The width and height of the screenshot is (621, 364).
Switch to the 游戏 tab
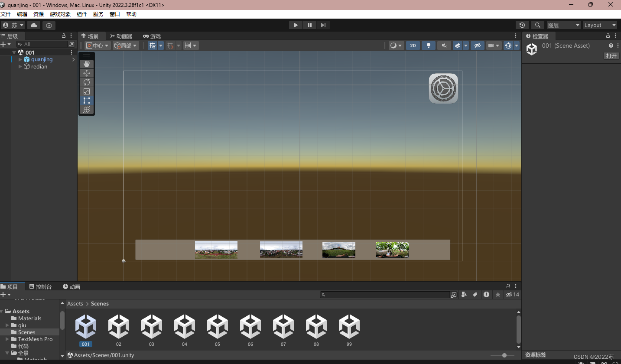pos(152,36)
